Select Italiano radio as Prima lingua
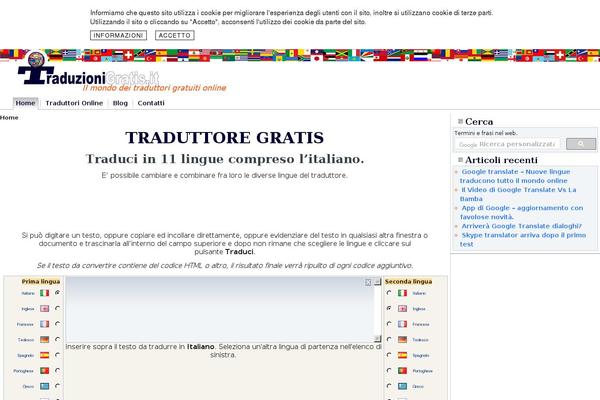The image size is (600, 400). pyautogui.click(x=57, y=293)
